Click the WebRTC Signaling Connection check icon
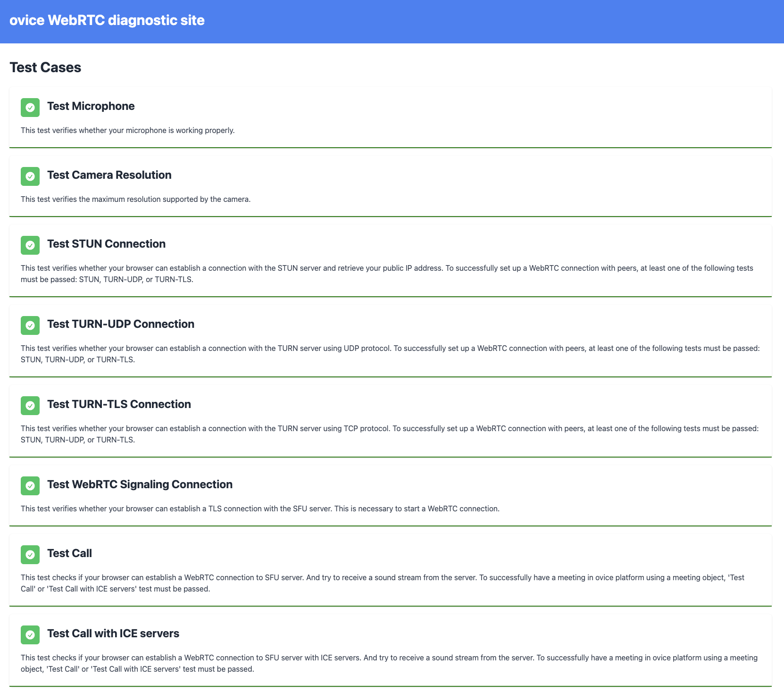 tap(30, 486)
